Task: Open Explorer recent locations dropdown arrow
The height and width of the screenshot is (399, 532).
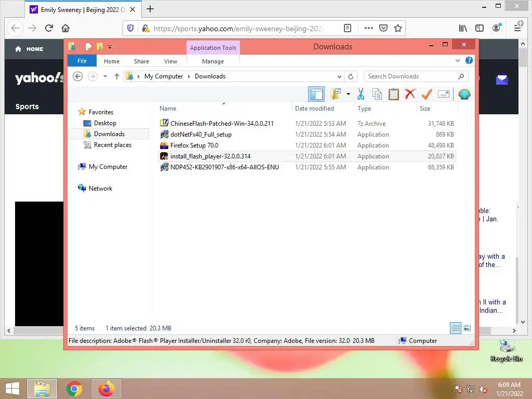Action: pyautogui.click(x=105, y=76)
